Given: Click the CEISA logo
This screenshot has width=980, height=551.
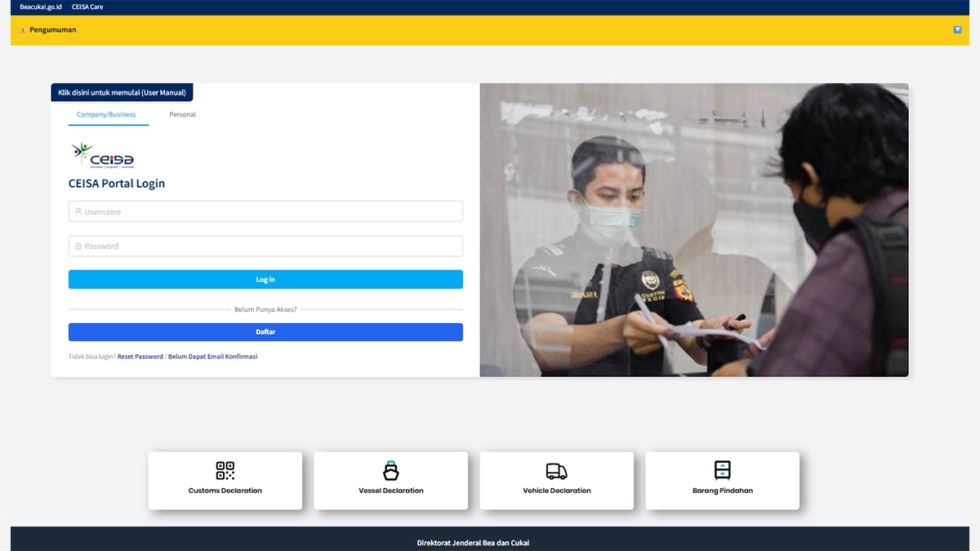Looking at the screenshot, I should click(103, 155).
